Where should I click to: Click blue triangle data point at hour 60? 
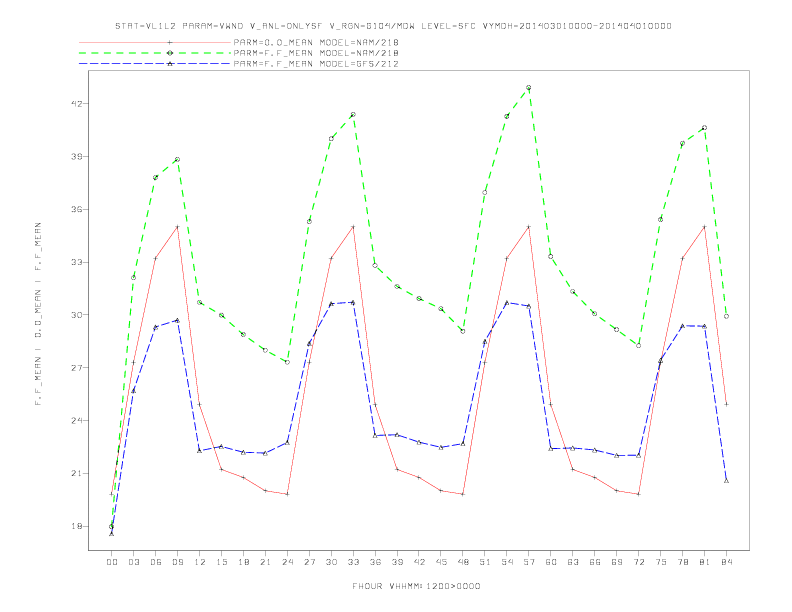551,448
